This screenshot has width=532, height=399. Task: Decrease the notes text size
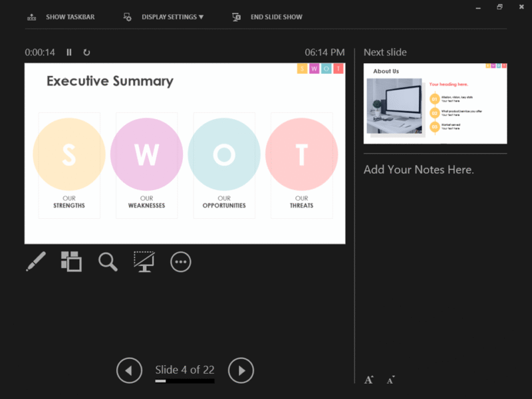[x=390, y=380]
